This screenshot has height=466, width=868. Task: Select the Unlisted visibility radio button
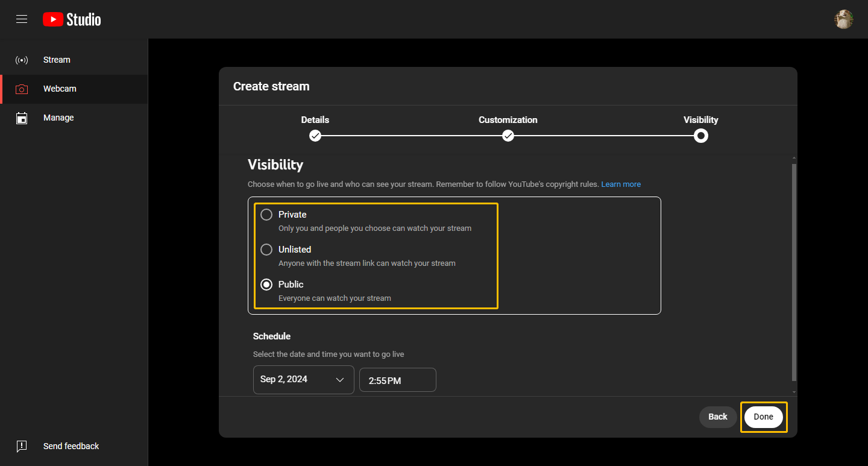tap(266, 250)
